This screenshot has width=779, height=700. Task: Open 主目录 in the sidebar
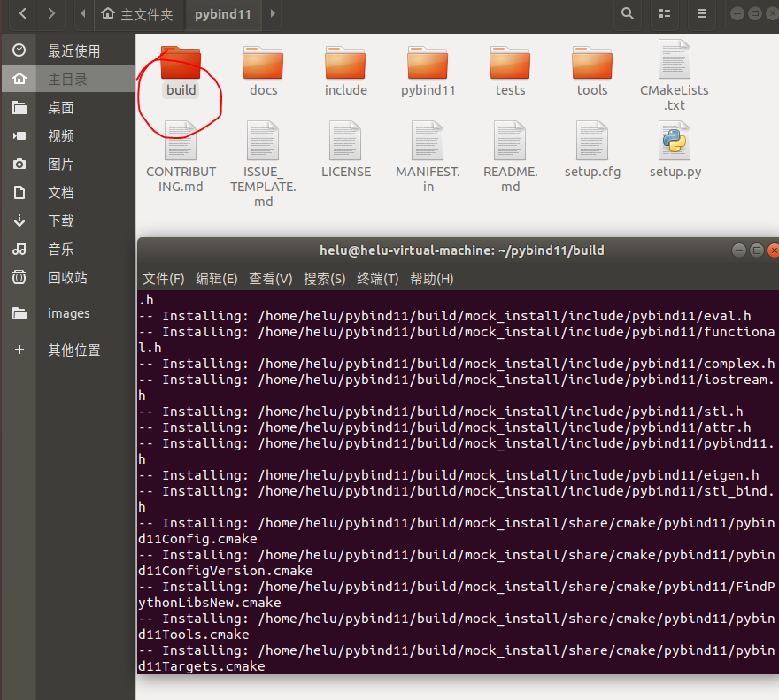pos(67,79)
